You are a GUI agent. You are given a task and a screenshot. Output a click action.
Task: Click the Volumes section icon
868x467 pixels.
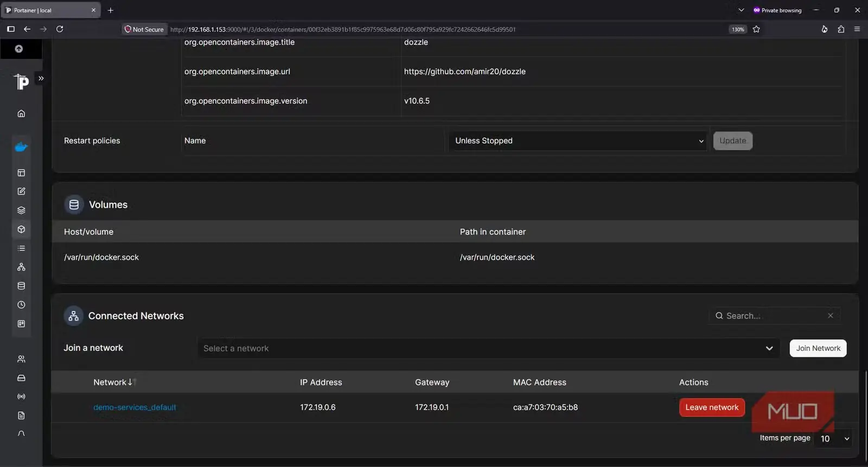tap(74, 204)
